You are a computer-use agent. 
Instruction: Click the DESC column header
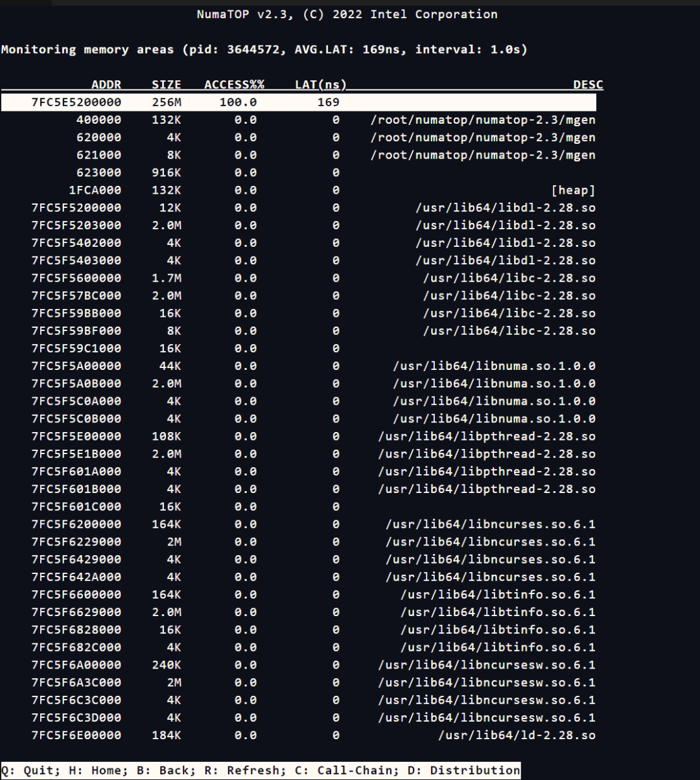point(588,85)
